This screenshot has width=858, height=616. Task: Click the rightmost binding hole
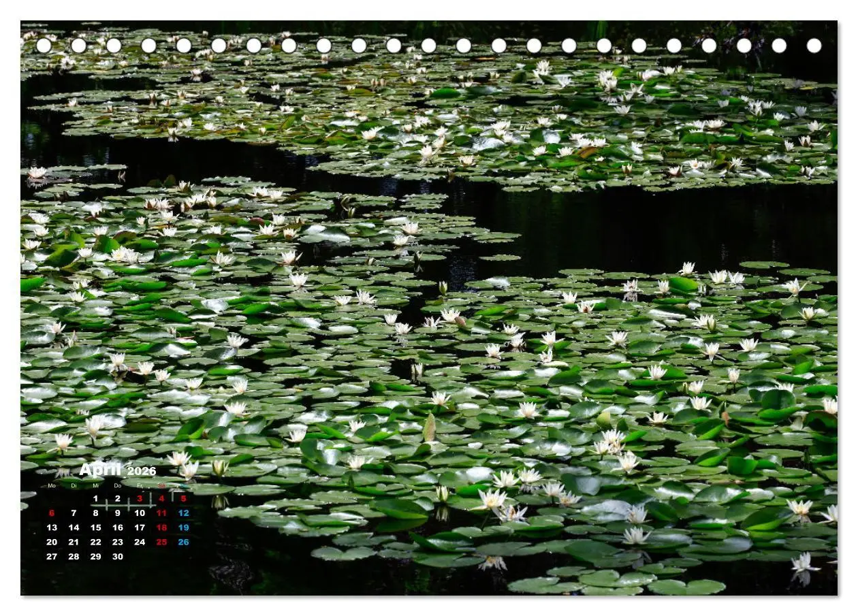[x=814, y=46]
